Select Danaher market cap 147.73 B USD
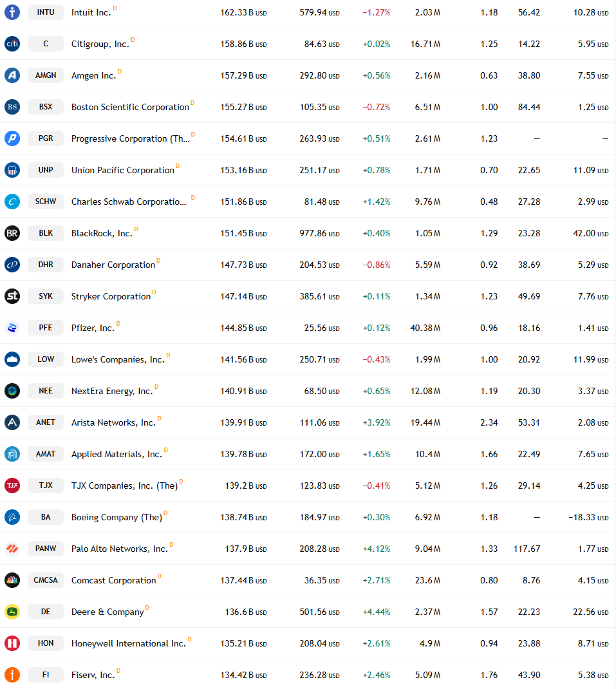 point(243,265)
